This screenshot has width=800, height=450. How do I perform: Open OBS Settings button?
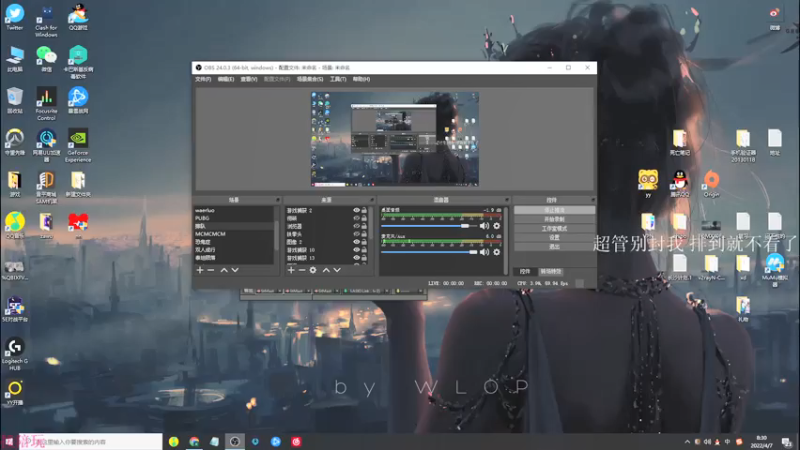[554, 238]
